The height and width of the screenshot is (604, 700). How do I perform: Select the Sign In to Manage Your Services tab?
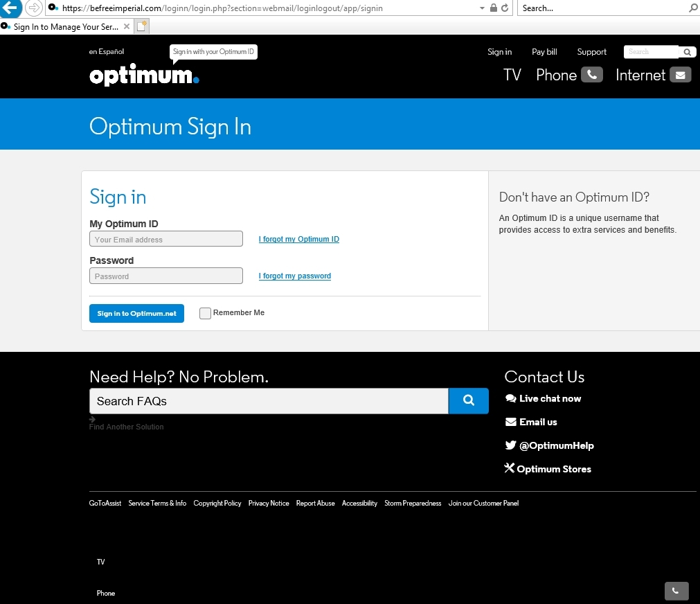66,26
